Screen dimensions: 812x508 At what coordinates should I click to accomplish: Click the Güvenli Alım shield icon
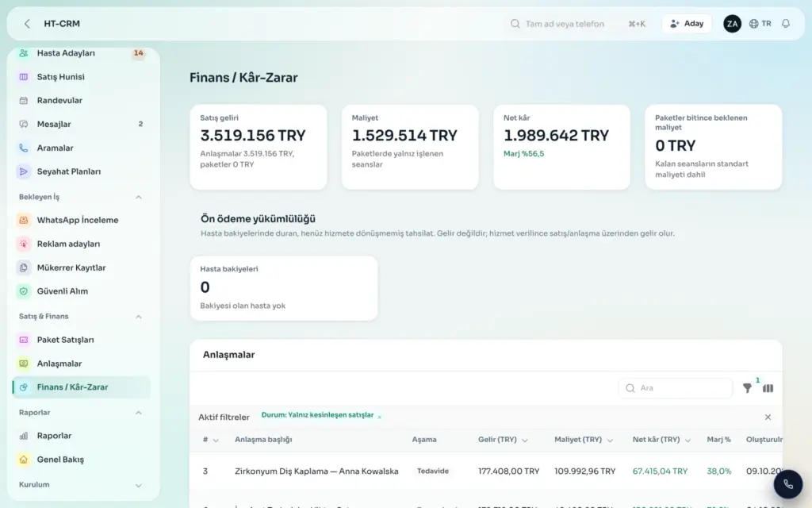pos(23,291)
